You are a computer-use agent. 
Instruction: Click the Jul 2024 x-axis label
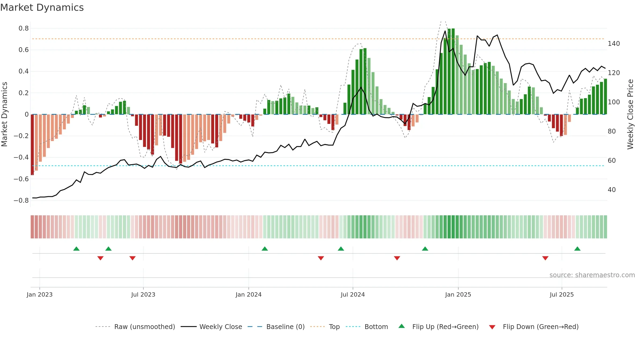(353, 294)
